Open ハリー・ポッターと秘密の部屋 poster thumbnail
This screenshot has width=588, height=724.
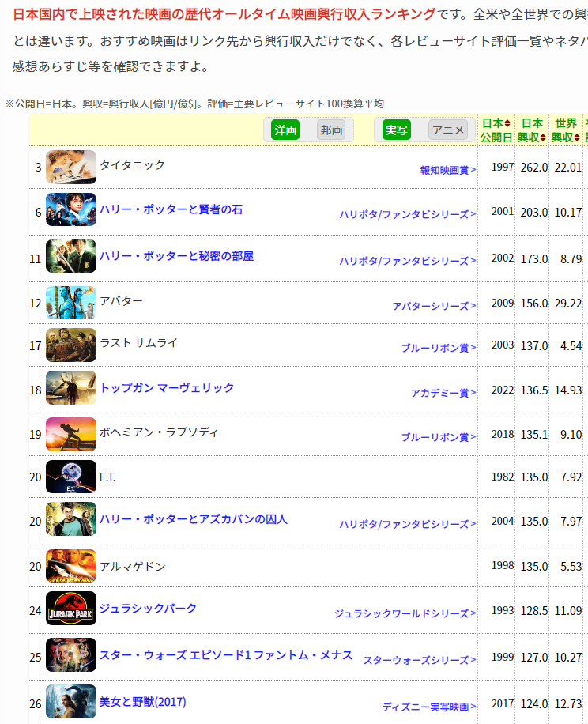(71, 256)
